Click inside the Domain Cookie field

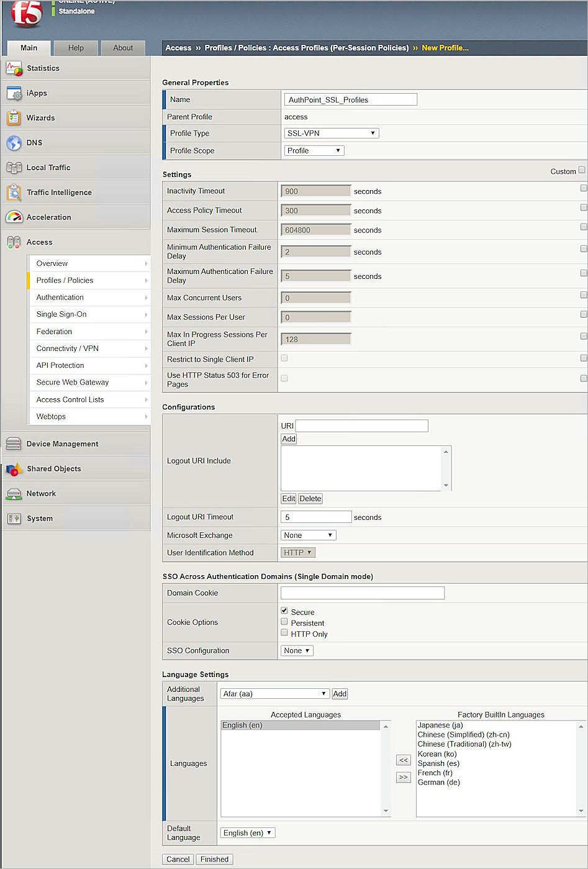click(362, 593)
